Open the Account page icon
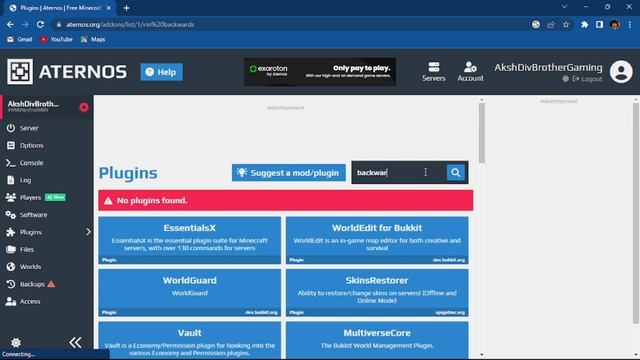Viewport: 640px width, 360px height. pos(470,72)
